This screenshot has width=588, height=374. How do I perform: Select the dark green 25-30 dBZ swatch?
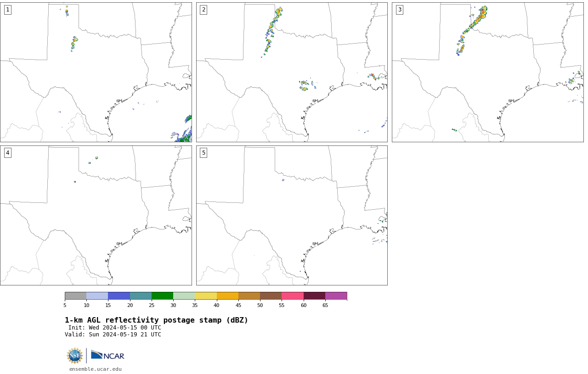[162, 296]
